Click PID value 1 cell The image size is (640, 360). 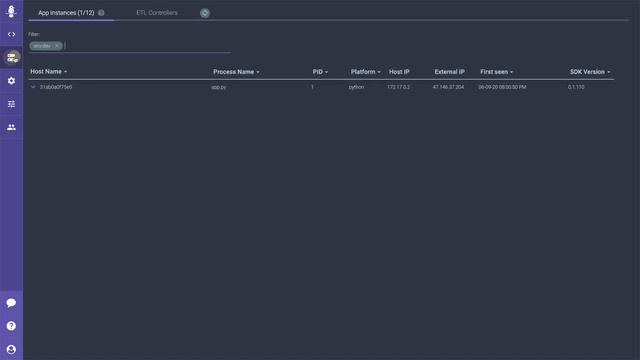pyautogui.click(x=312, y=87)
